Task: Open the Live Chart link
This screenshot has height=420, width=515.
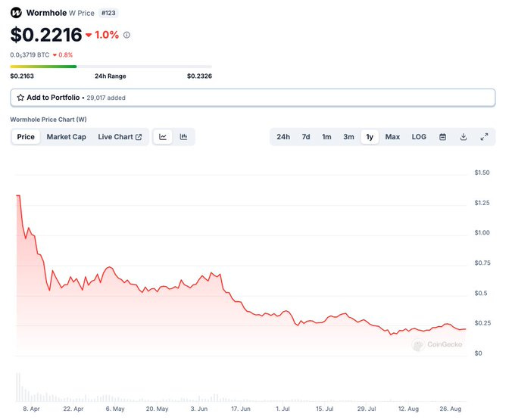Action: (x=120, y=137)
